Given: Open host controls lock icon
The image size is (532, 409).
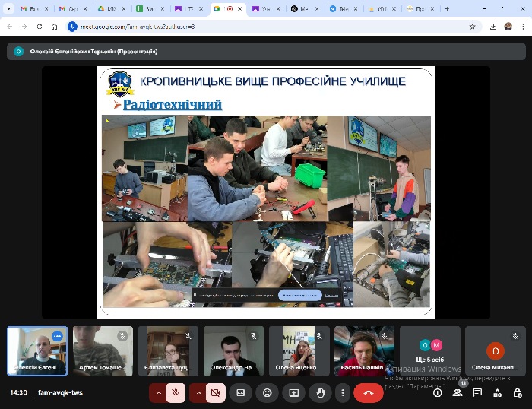Looking at the screenshot, I should (x=517, y=392).
